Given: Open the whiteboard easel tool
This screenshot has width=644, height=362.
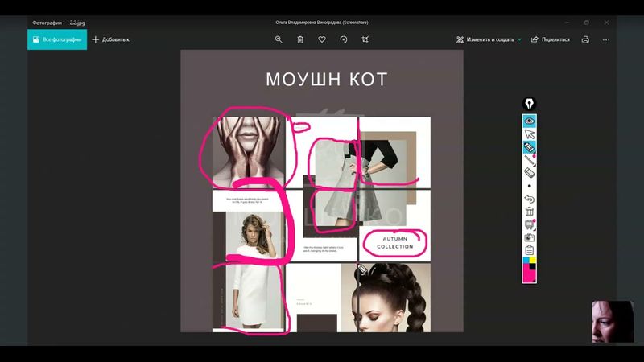Looking at the screenshot, I should (x=529, y=224).
